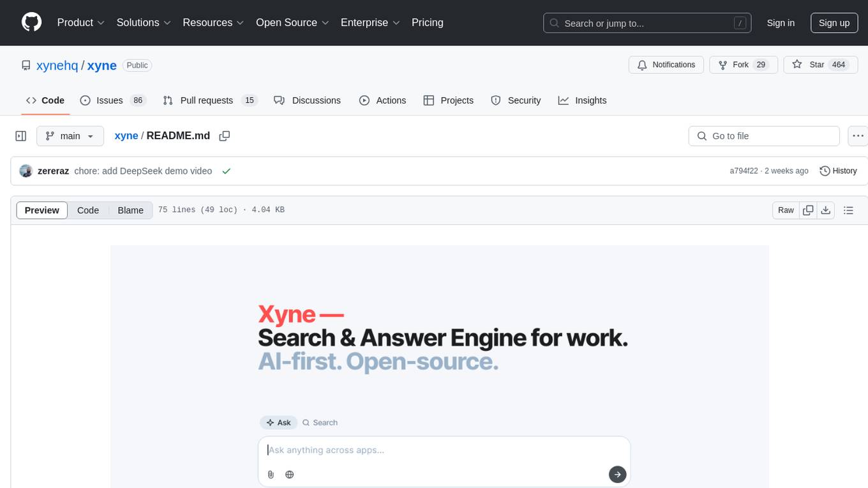This screenshot has height=488, width=868.
Task: Expand the Resources menu
Action: (213, 22)
